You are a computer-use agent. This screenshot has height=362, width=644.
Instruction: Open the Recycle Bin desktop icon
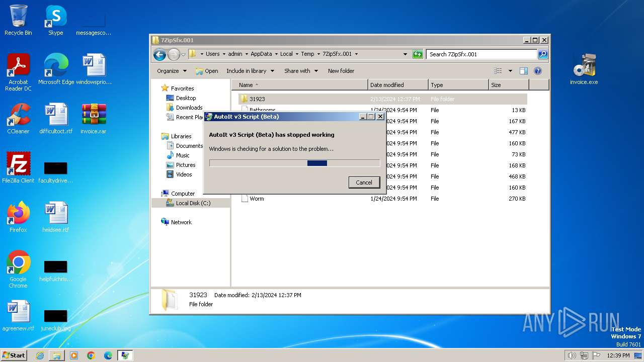click(18, 20)
